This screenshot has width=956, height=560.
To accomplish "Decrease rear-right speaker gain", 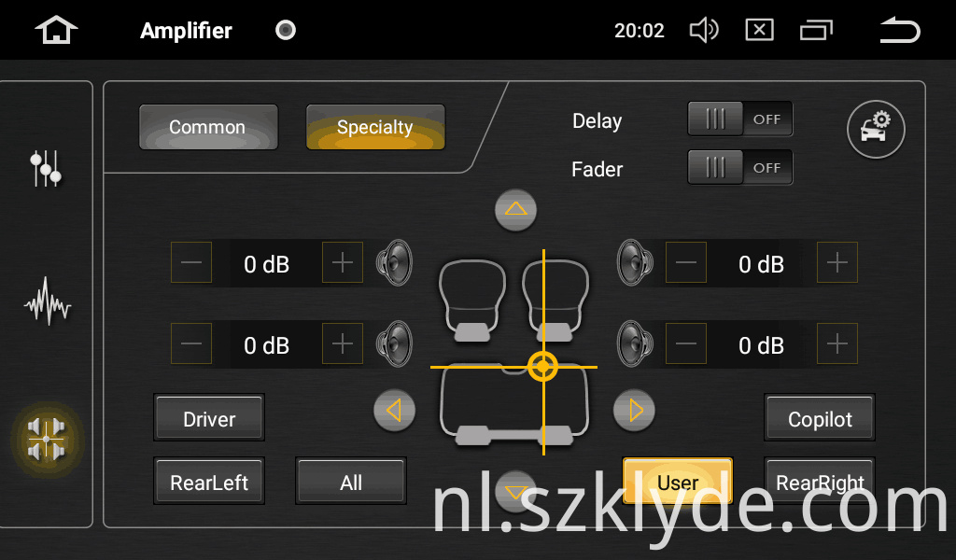I will (686, 343).
